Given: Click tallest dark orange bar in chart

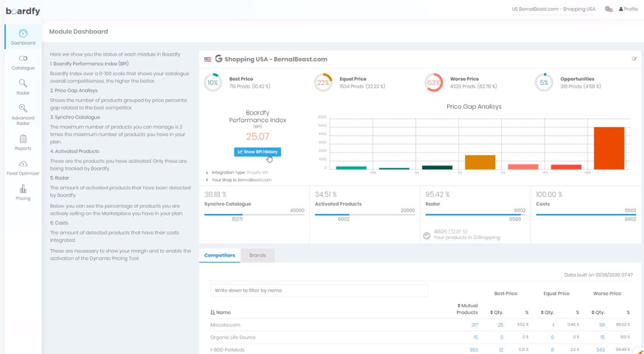Looking at the screenshot, I should (x=609, y=148).
